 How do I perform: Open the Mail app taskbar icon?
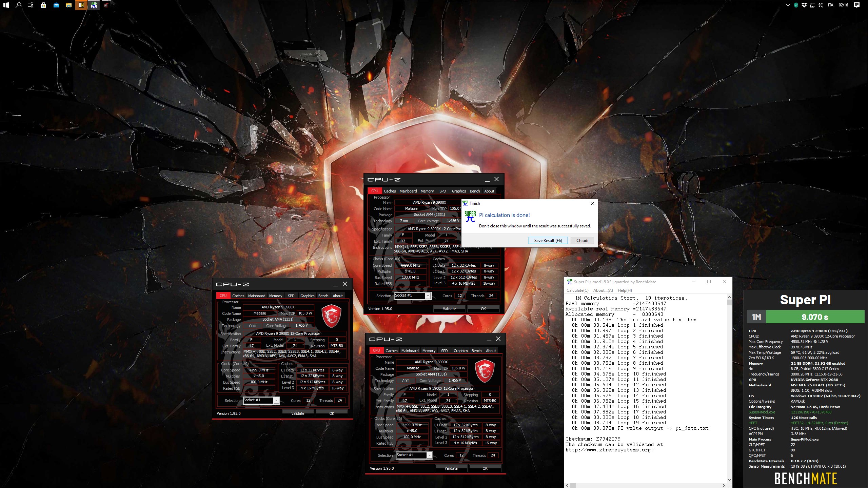[56, 5]
